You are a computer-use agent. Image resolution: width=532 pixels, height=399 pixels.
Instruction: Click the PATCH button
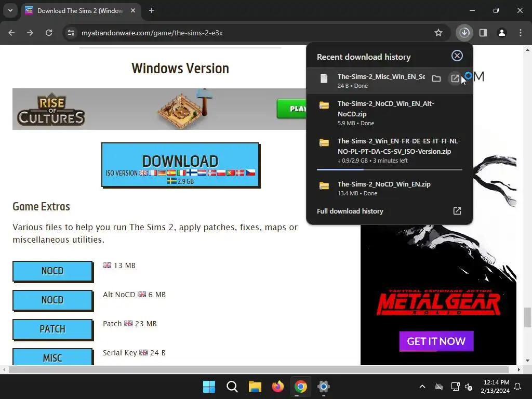(x=52, y=329)
